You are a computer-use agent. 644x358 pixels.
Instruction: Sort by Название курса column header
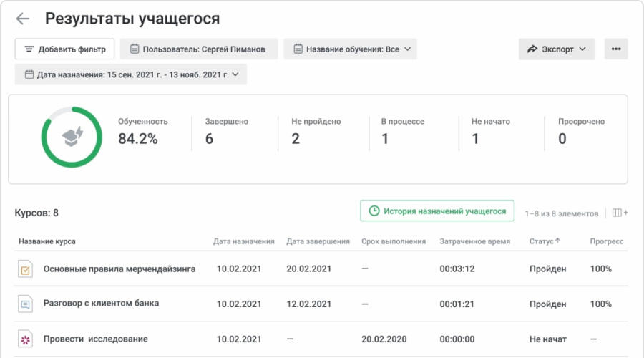(x=47, y=241)
